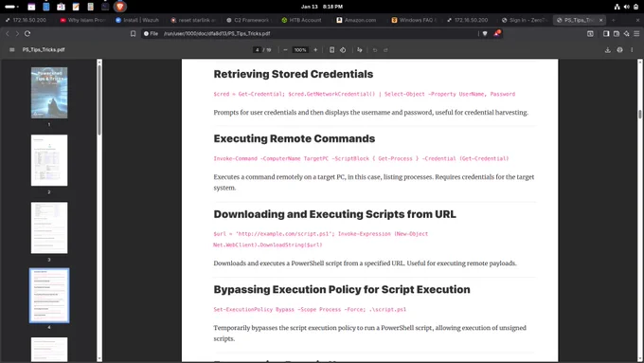Image resolution: width=644 pixels, height=363 pixels.
Task: Open the calculator dock icon
Action: tap(90, 7)
